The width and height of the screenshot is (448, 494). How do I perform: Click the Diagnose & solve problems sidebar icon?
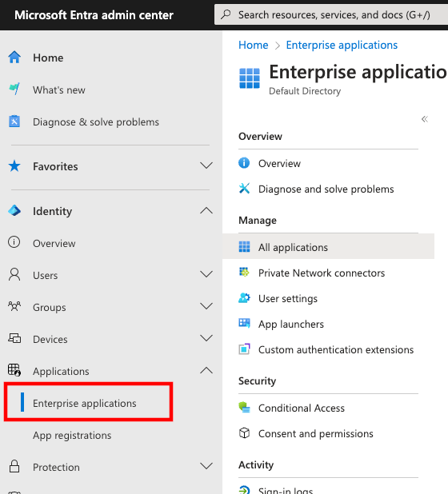14,122
